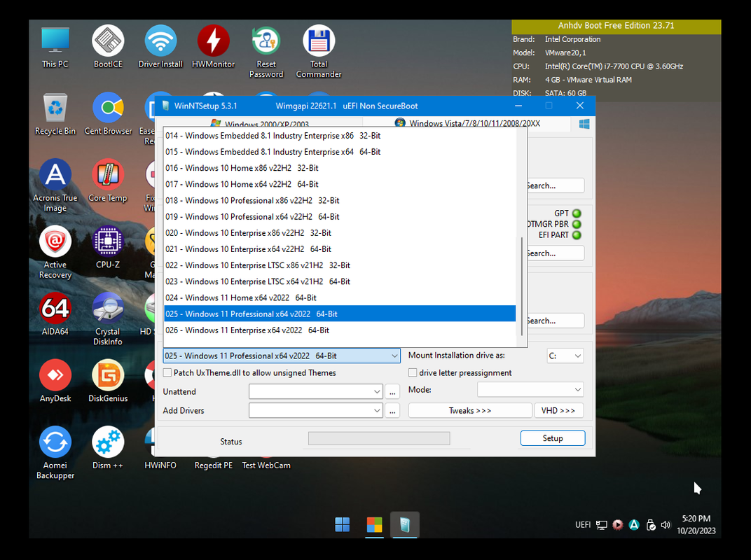This screenshot has height=560, width=751.
Task: Select 014 Windows Embedded 8.1 Industry Enterprise x86
Action: [x=340, y=136]
